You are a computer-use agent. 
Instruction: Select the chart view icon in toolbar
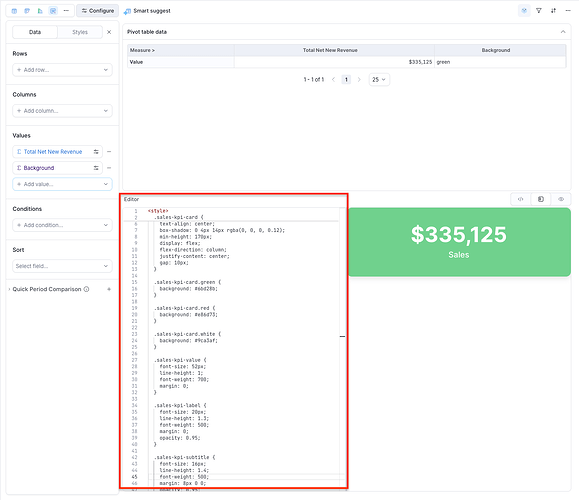click(x=40, y=11)
